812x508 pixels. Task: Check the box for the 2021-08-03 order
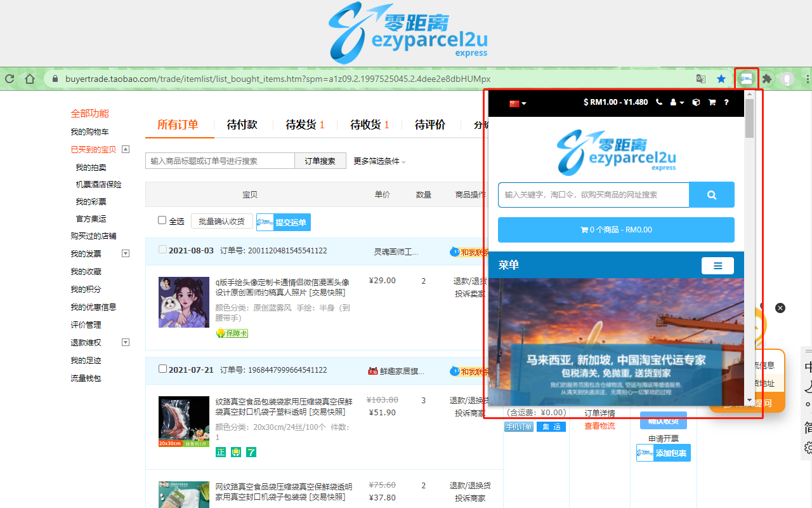point(162,250)
